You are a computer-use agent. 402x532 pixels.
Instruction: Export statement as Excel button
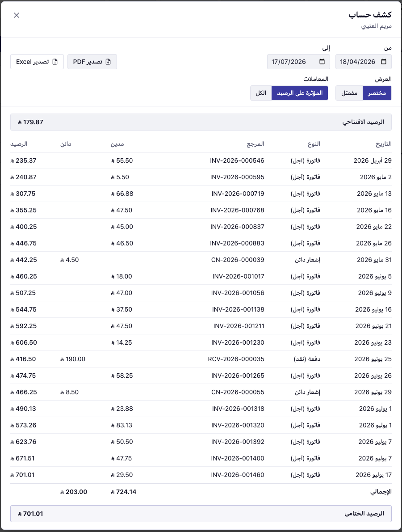pos(37,62)
